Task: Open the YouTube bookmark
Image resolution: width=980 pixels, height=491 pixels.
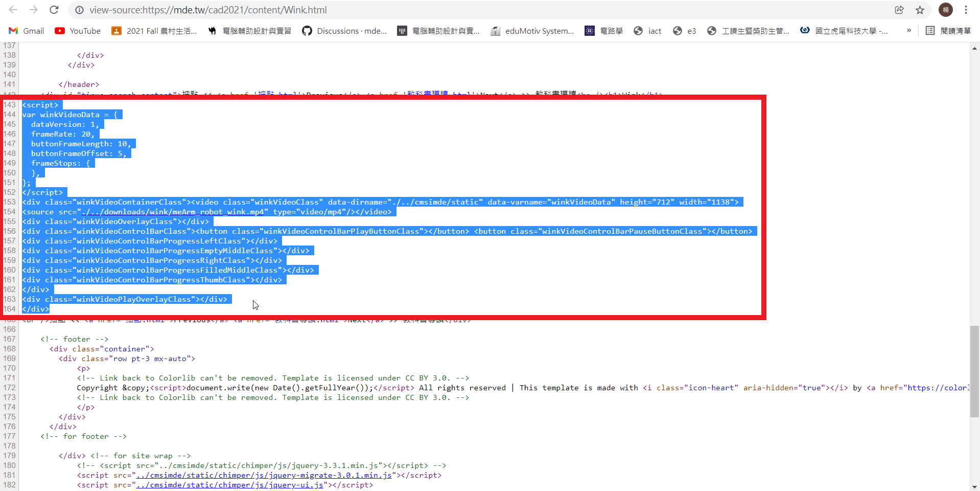Action: point(78,31)
